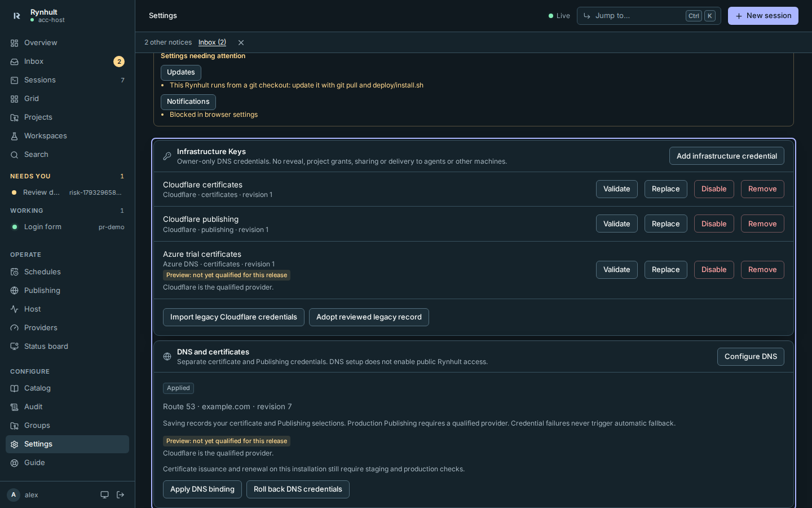Select Settings in the sidebar

[x=67, y=444]
